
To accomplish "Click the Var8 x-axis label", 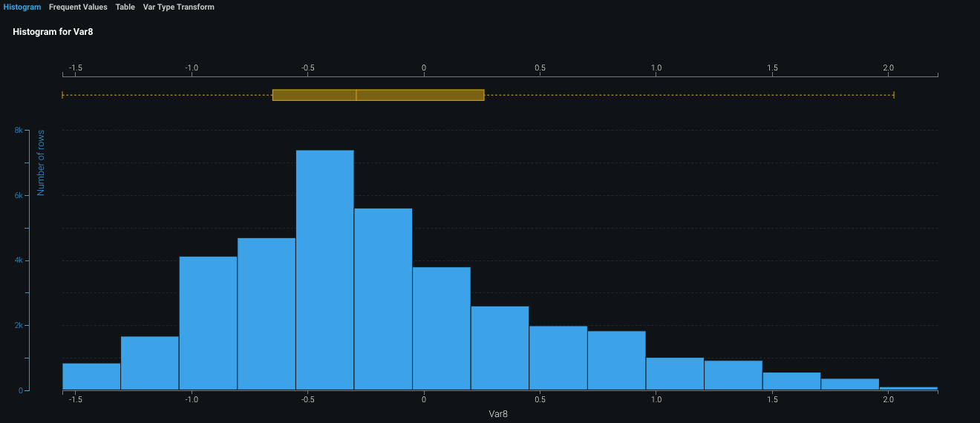I will pyautogui.click(x=499, y=413).
